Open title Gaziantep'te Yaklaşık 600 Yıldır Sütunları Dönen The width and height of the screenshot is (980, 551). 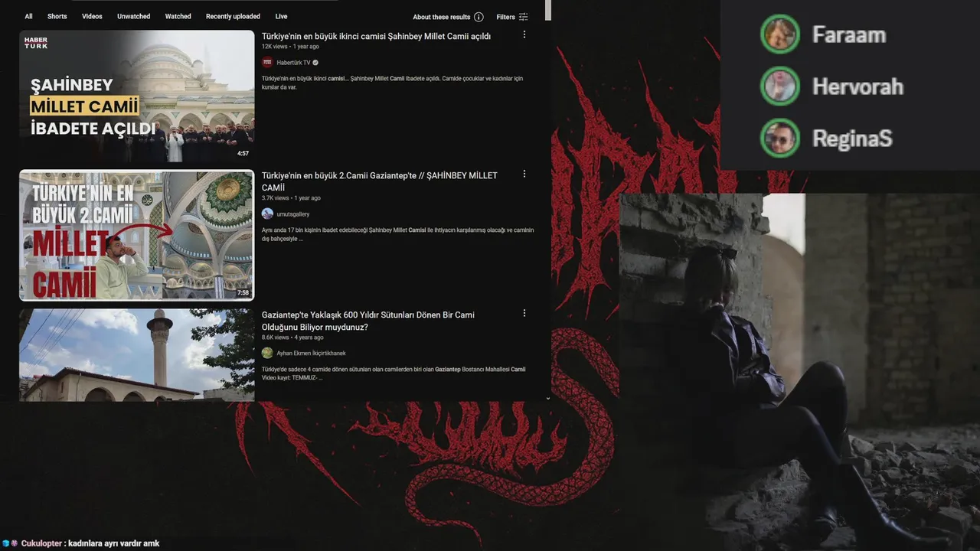[368, 321]
